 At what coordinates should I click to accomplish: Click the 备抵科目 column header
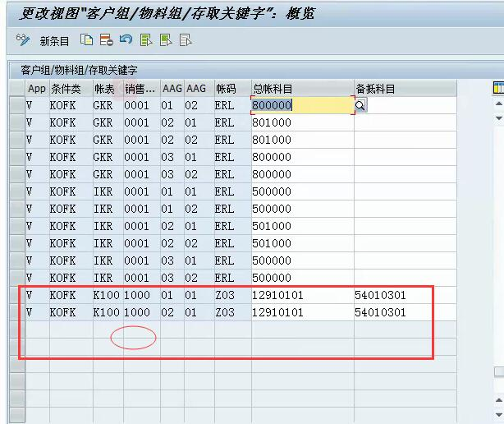click(404, 88)
